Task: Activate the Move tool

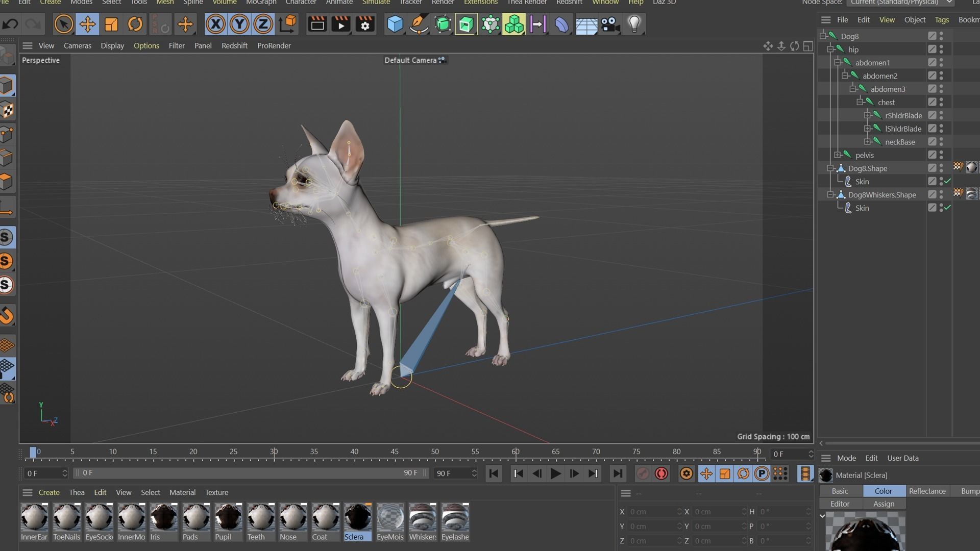Action: (x=87, y=24)
